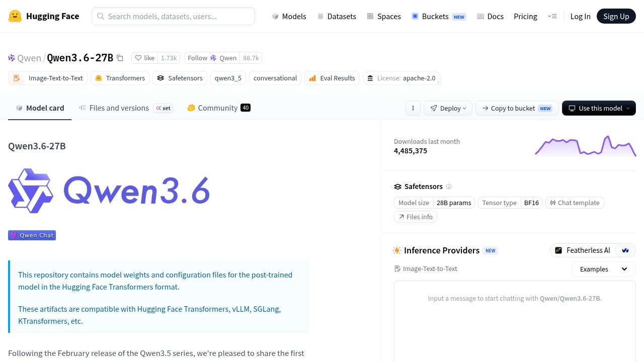The image size is (644, 362).
Task: Expand the Deploy dropdown
Action: (x=448, y=108)
